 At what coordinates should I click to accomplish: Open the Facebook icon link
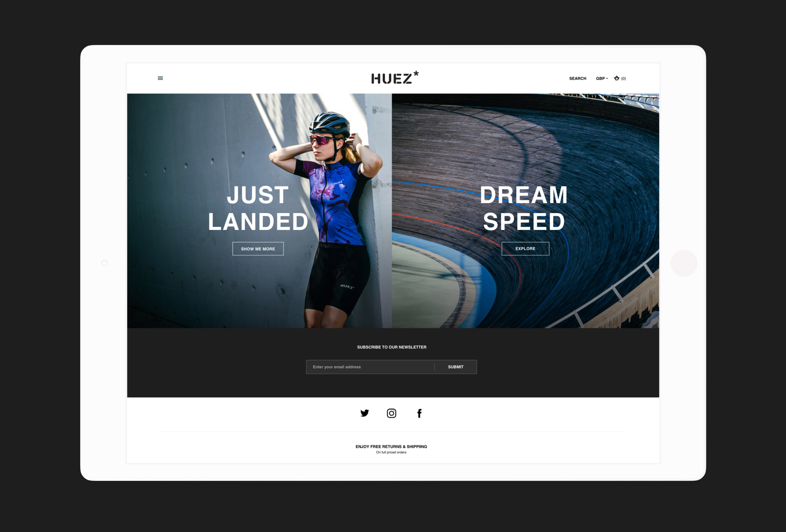coord(419,413)
